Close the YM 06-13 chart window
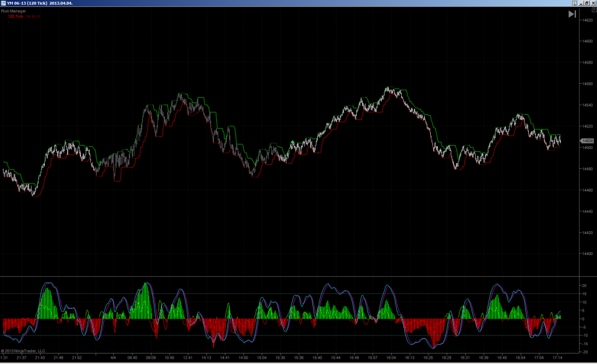The image size is (597, 364). [593, 3]
